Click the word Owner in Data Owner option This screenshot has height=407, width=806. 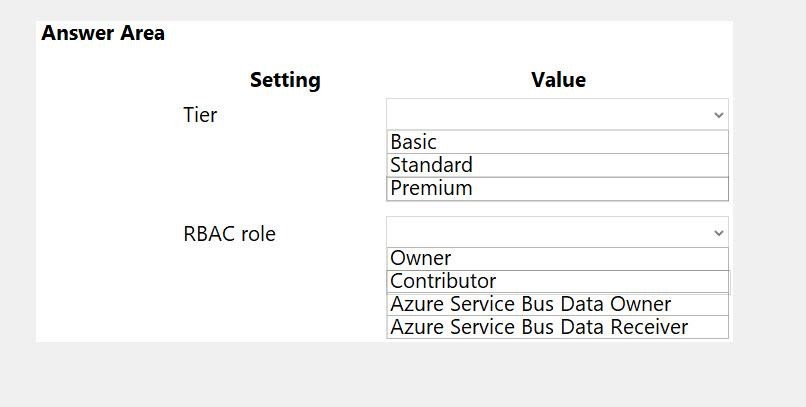(640, 304)
